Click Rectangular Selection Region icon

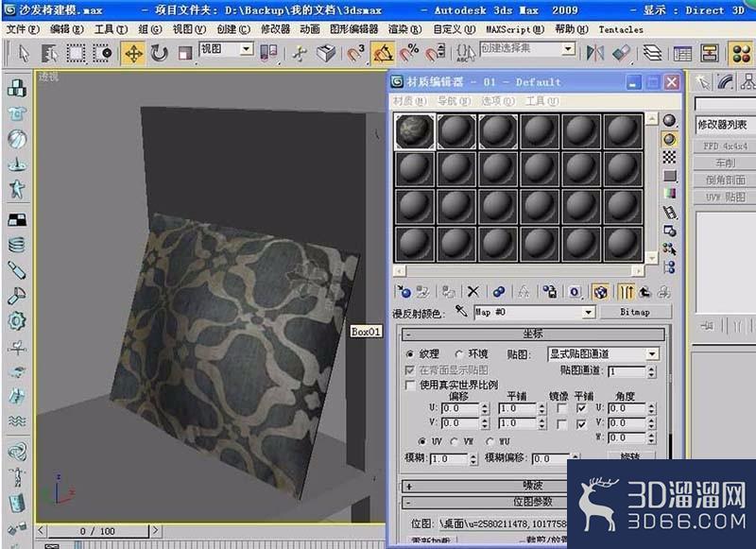76,53
